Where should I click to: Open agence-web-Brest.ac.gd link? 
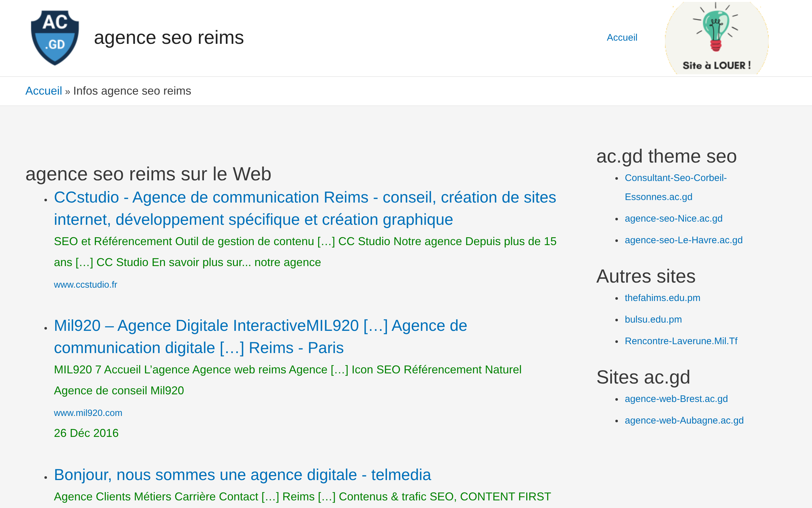point(676,399)
